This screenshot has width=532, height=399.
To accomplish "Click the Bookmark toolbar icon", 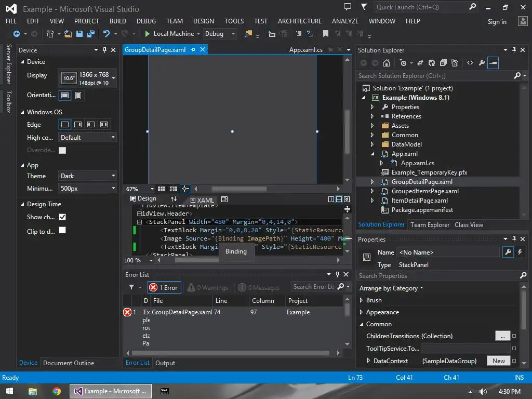I will (326, 34).
